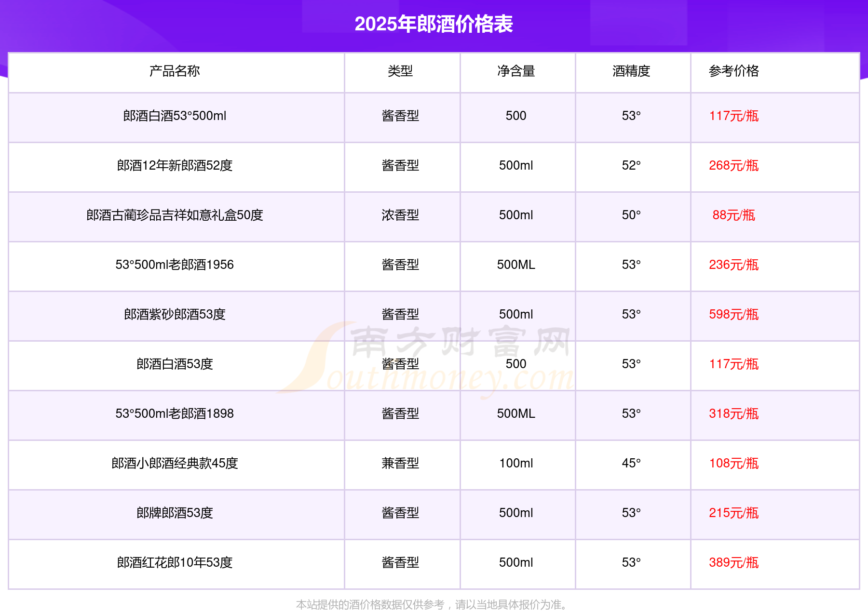868x612 pixels.
Task: Select product name 53°500ml老郎酒1956
Action: 175,265
